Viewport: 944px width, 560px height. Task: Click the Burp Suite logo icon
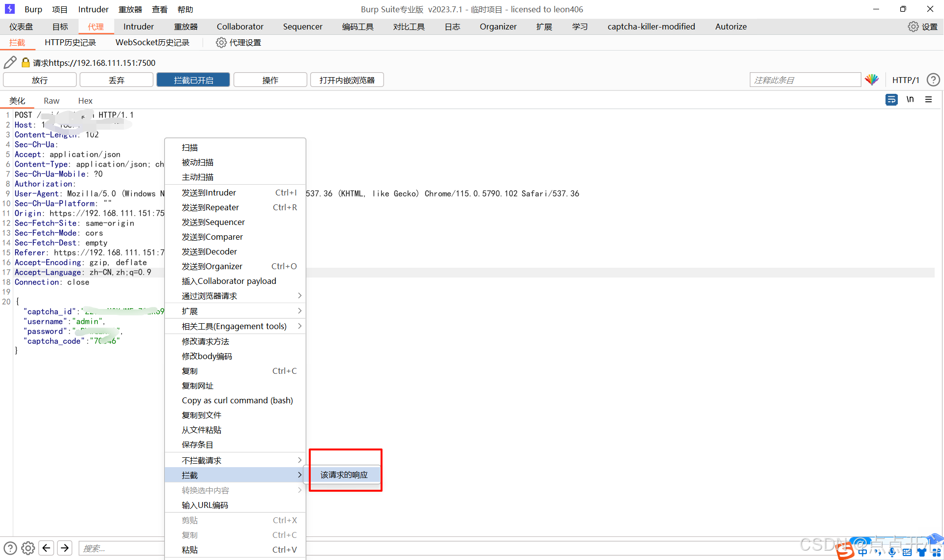[10, 9]
